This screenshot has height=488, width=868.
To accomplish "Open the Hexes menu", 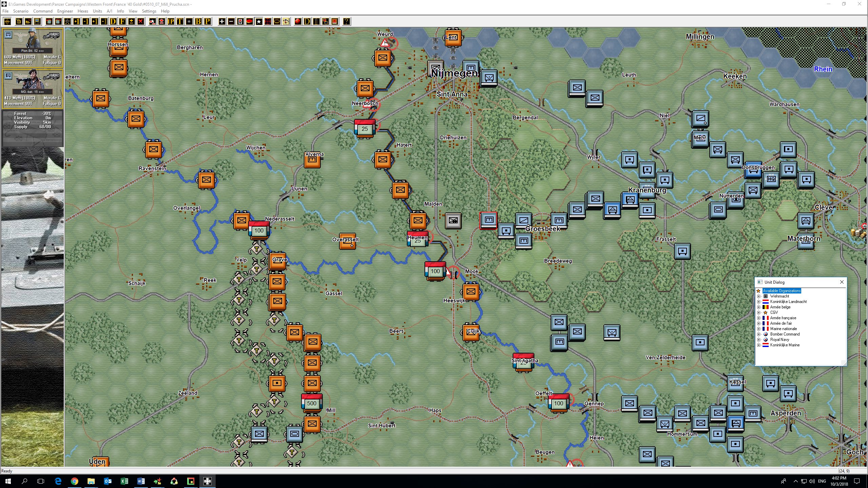I will (x=83, y=11).
